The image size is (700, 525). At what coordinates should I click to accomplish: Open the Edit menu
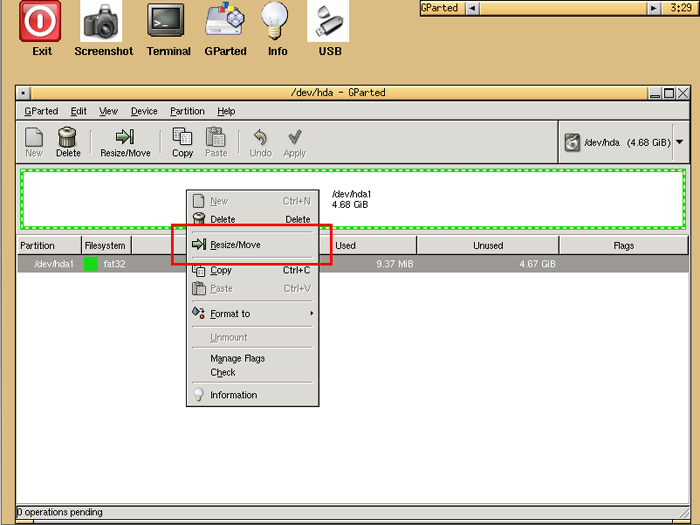pos(79,111)
